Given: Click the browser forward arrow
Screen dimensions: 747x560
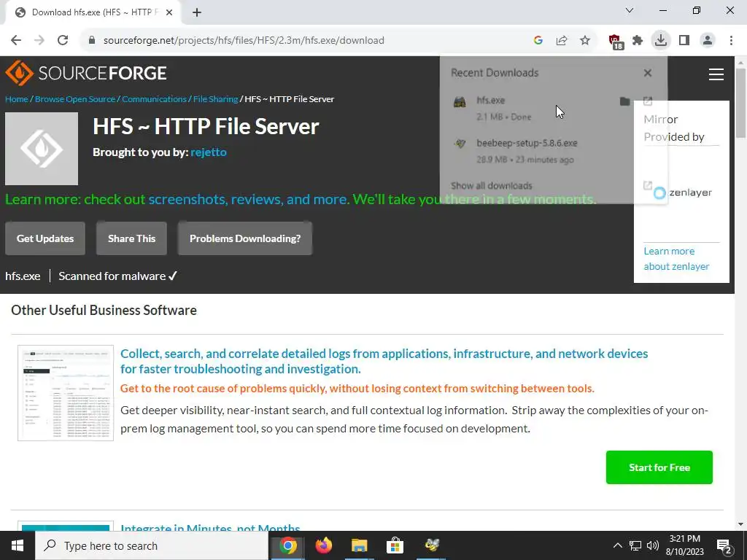Looking at the screenshot, I should tap(39, 41).
